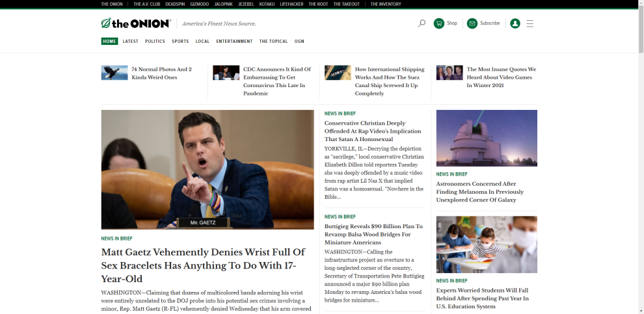Click the Buttigieg WASHINGTON excerpt text
The height and width of the screenshot is (314, 644).
coord(374,276)
